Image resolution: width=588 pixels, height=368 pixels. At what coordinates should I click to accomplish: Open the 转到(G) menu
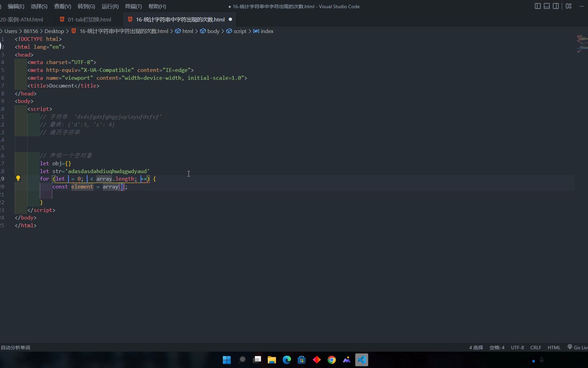(x=86, y=6)
